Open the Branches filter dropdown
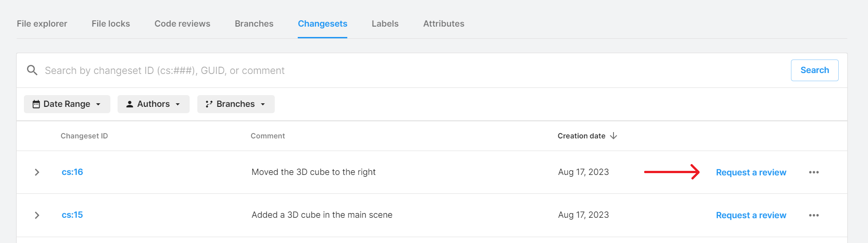 [x=236, y=104]
